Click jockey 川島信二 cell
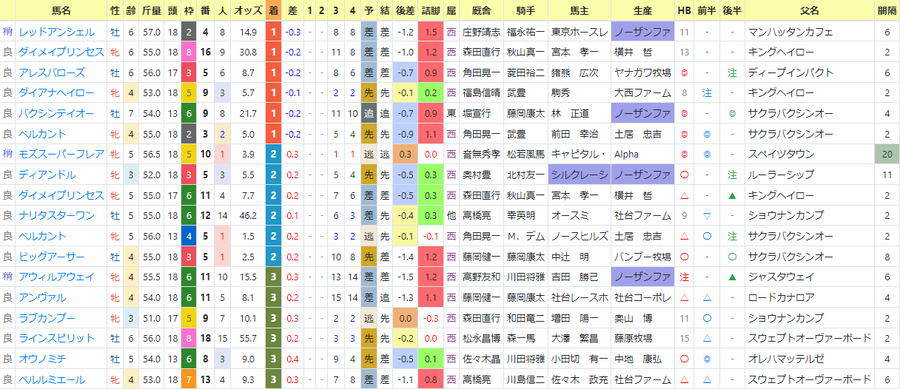This screenshot has height=389, width=900. 526,379
